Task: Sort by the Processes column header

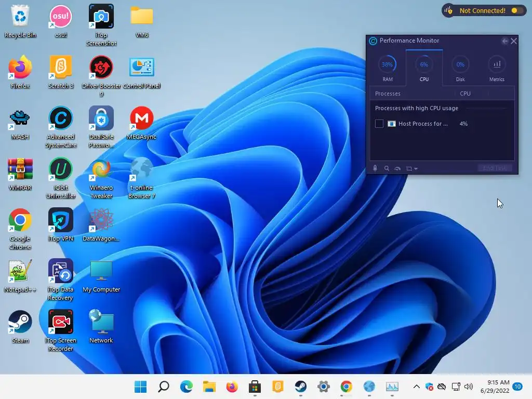Action: click(x=388, y=94)
